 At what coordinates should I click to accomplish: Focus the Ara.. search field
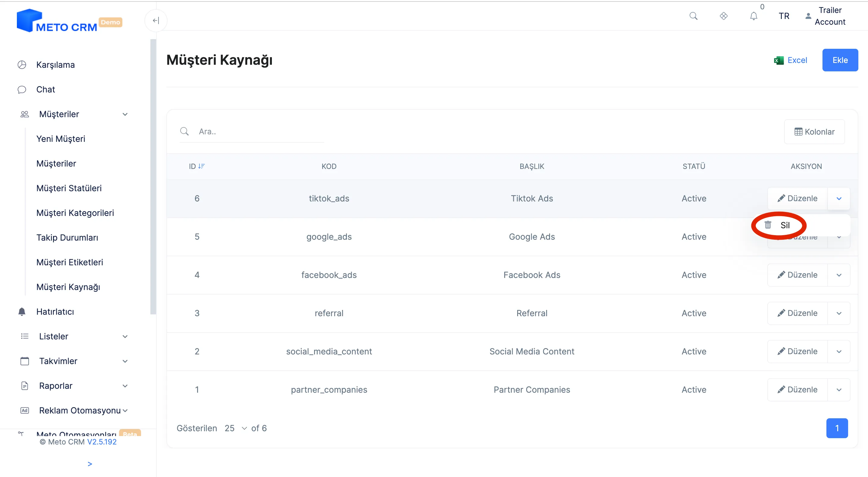pyautogui.click(x=252, y=132)
